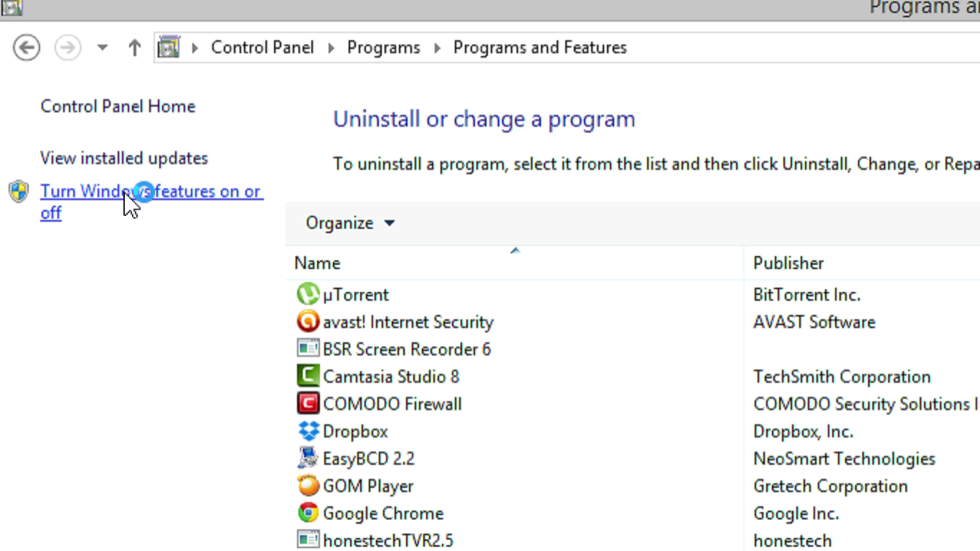Screen dimensions: 980x551
Task: Select the Dropbox entry name
Action: [x=355, y=431]
